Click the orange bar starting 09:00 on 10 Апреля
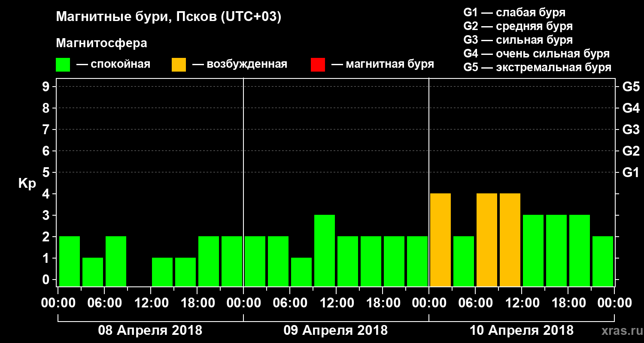The width and height of the screenshot is (644, 343). (510, 240)
